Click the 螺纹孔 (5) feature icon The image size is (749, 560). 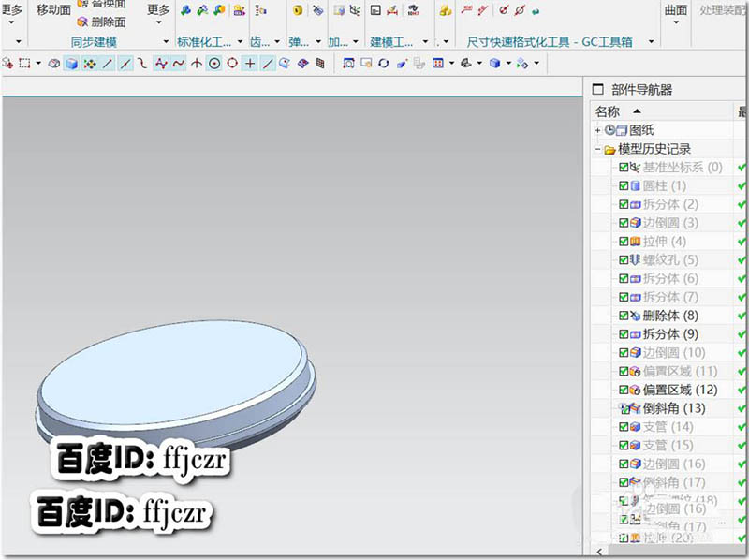(635, 260)
